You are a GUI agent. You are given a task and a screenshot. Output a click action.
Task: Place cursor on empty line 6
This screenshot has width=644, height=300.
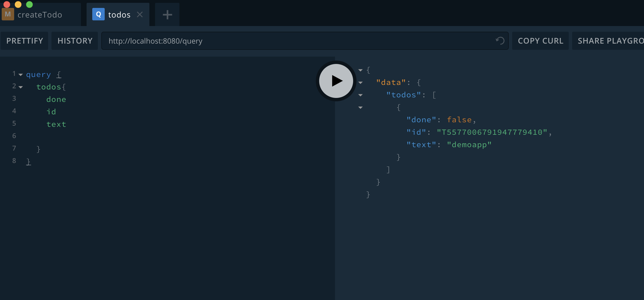[170, 136]
